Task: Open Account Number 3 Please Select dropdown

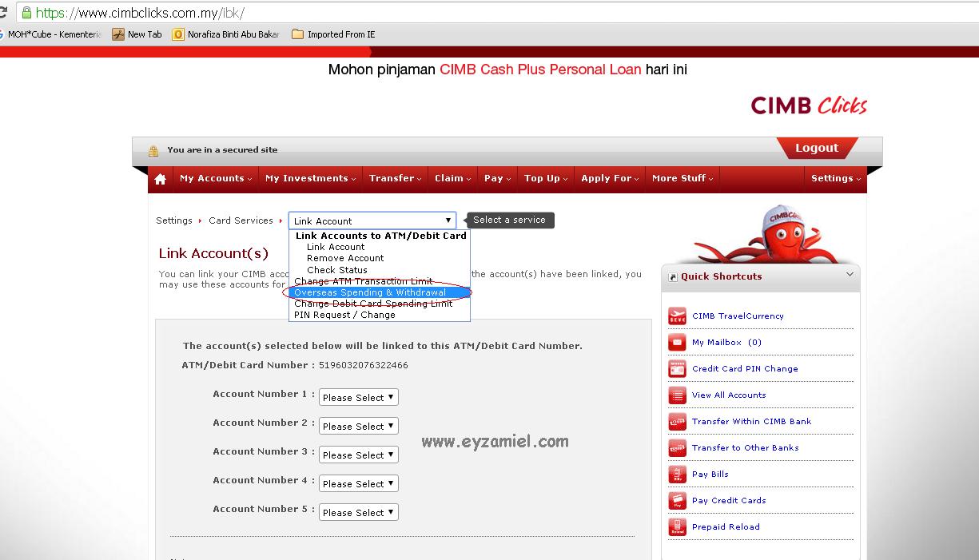Action: [358, 455]
